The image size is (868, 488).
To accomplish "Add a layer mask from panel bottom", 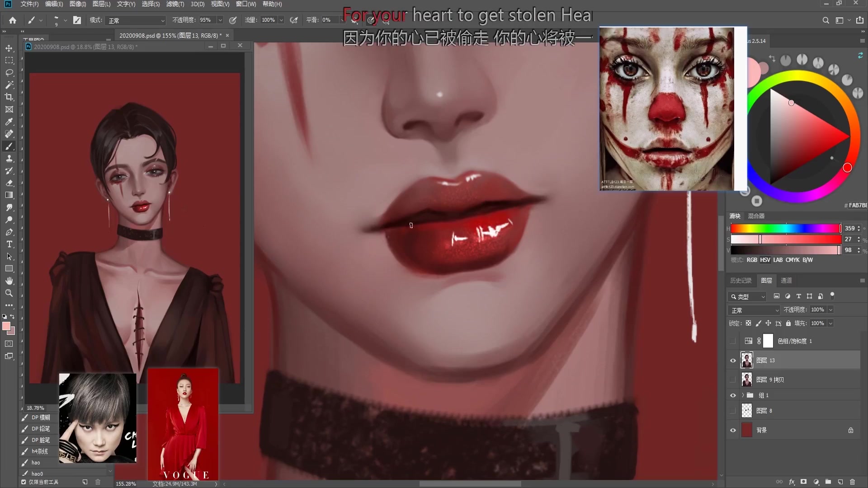I will click(x=803, y=482).
